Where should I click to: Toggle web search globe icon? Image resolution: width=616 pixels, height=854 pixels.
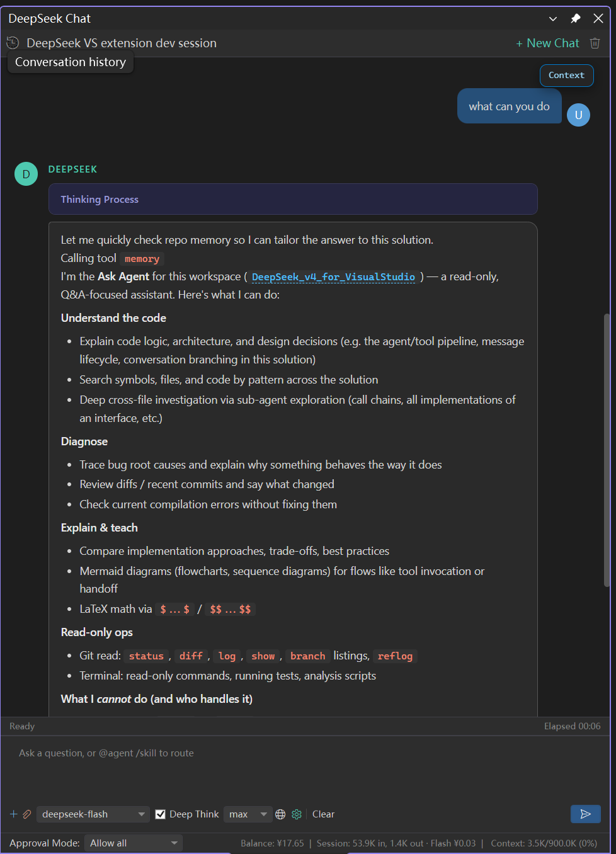(280, 814)
